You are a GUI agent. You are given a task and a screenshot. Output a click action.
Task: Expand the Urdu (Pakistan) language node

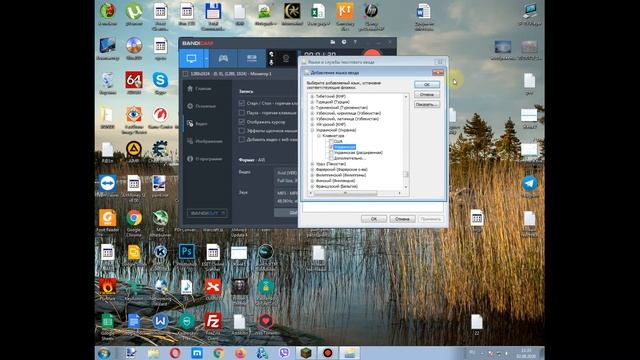(312, 164)
